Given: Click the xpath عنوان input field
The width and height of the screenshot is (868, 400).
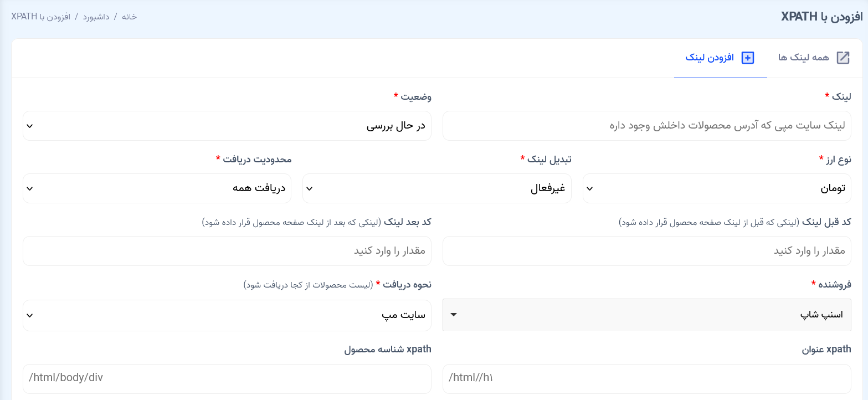Looking at the screenshot, I should coord(647,378).
